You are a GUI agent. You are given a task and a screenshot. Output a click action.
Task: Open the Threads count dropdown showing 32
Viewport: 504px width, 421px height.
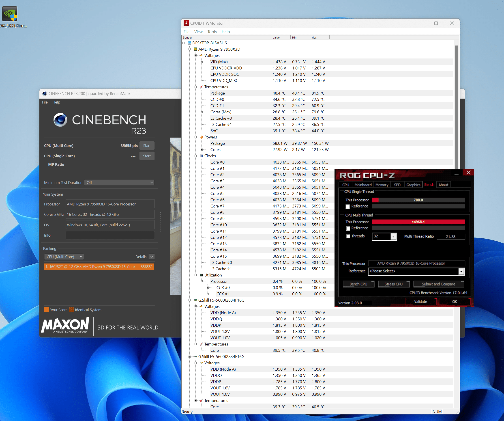click(393, 237)
